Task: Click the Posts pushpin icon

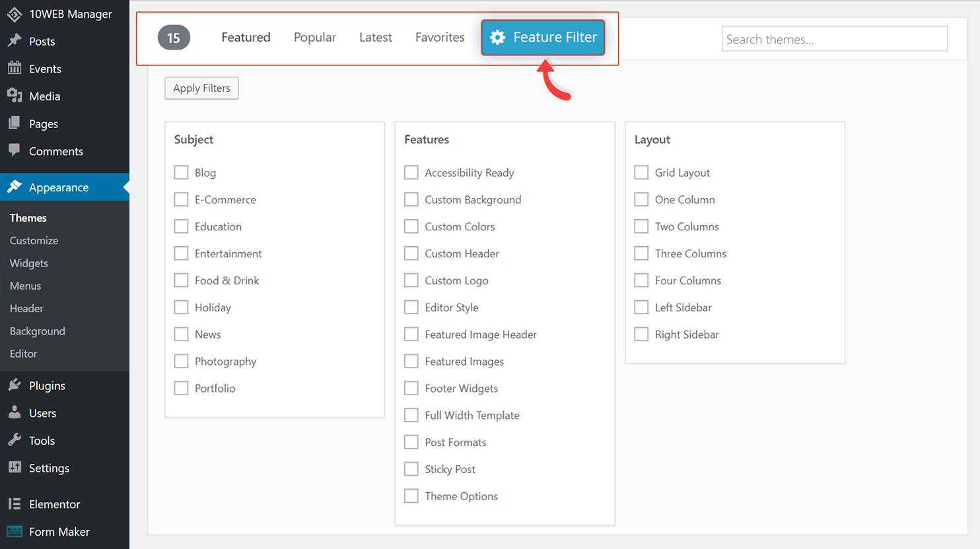Action: click(x=15, y=41)
